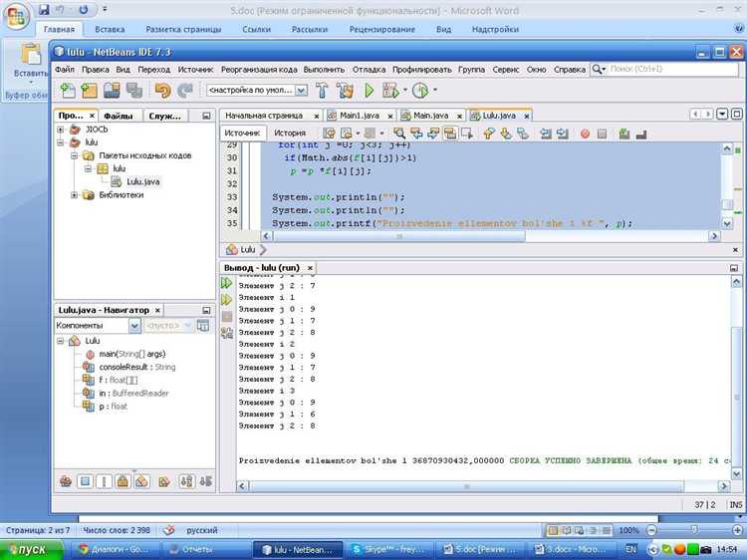This screenshot has width=747, height=560.
Task: Switch to the Main1.java editor tab
Action: coord(361,116)
